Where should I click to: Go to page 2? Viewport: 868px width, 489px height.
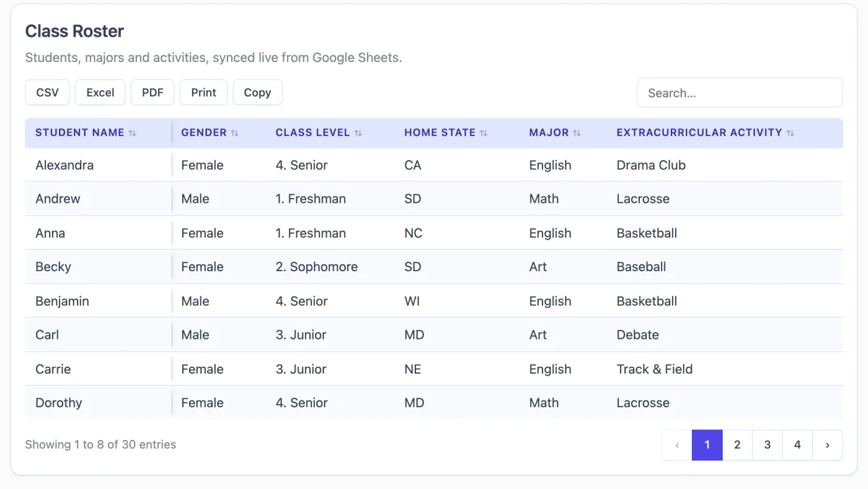[x=737, y=445]
